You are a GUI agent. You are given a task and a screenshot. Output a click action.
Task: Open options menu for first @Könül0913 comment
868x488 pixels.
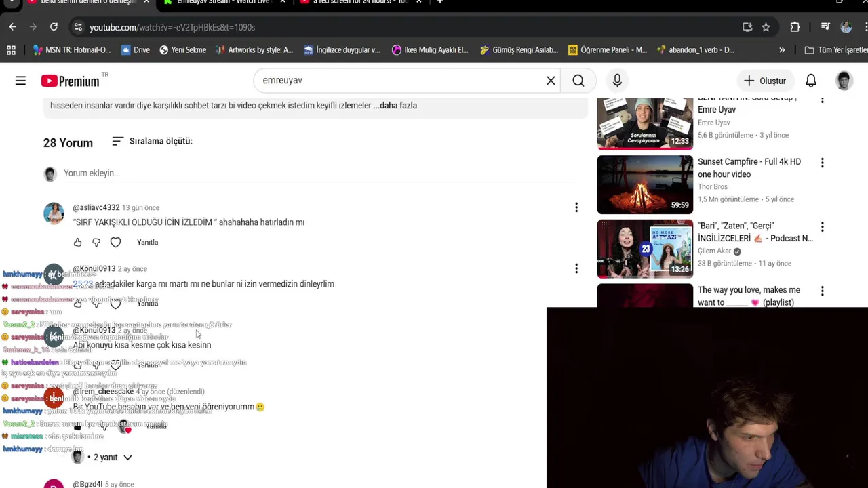click(576, 268)
